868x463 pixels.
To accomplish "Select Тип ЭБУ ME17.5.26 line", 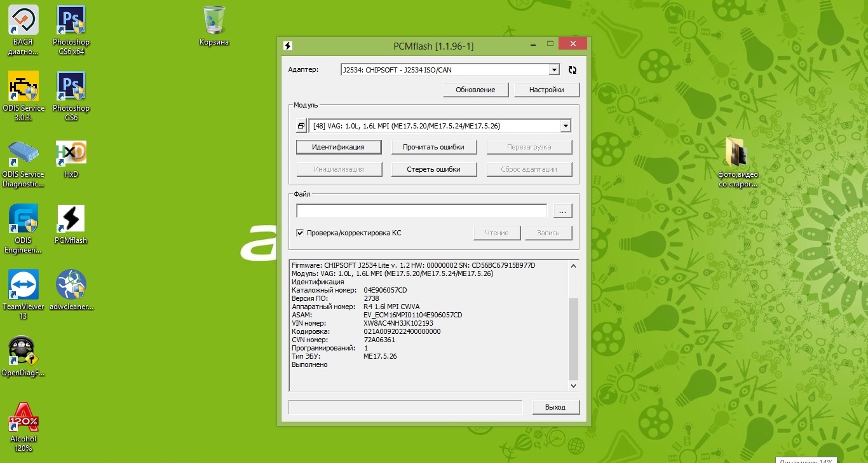I will click(344, 356).
